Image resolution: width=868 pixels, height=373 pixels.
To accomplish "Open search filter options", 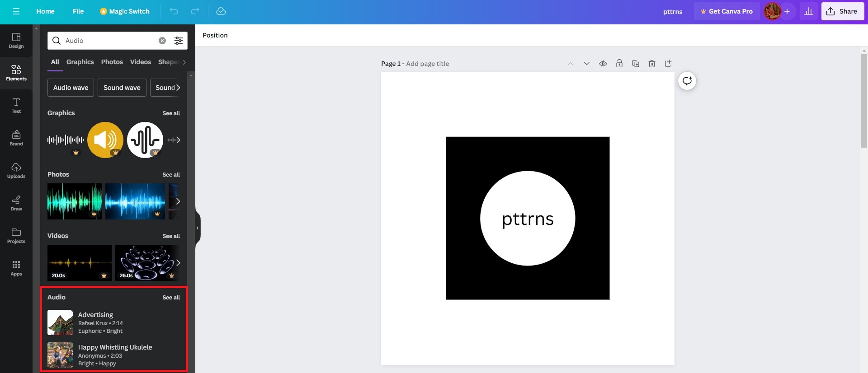I will (179, 41).
